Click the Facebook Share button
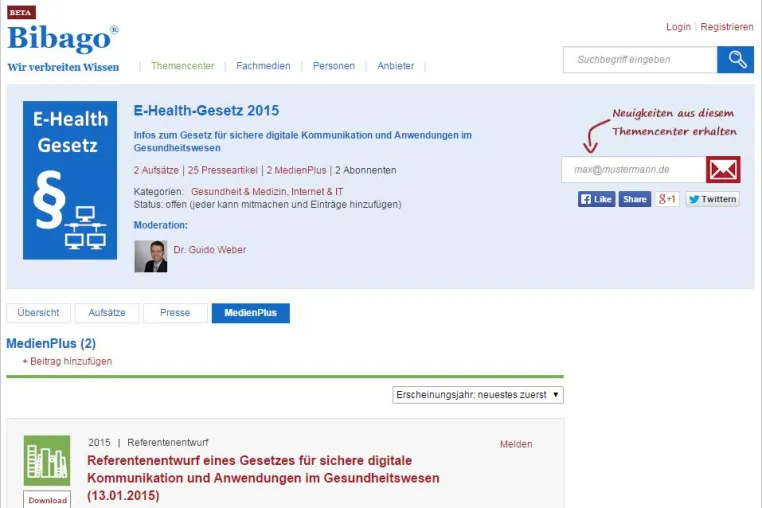This screenshot has height=508, width=762. coord(635,199)
